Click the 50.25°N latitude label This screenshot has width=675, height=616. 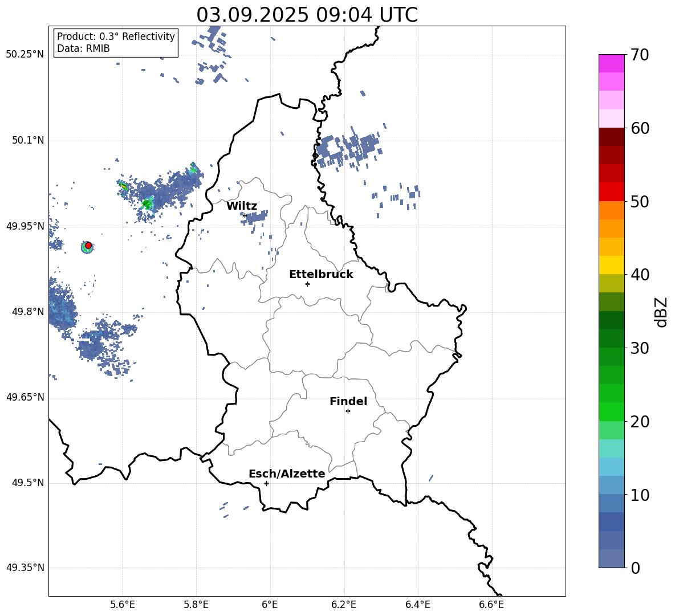coord(25,55)
